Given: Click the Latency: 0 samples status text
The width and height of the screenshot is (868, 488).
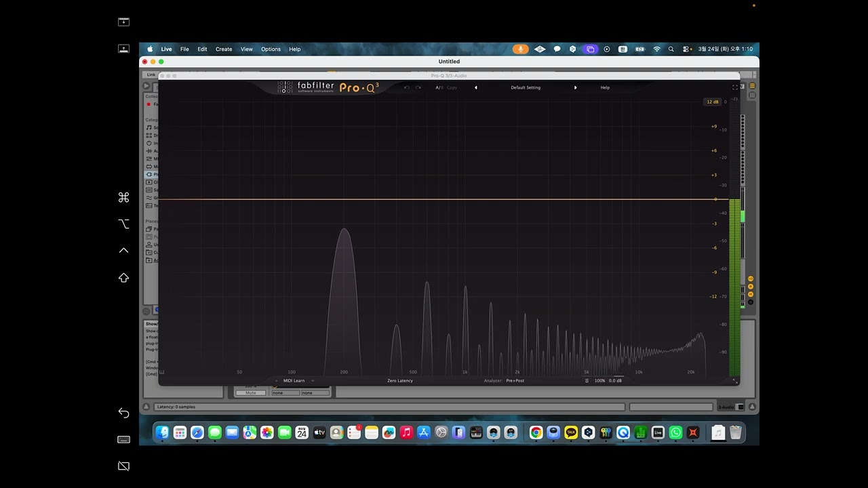Looking at the screenshot, I should click(x=176, y=407).
